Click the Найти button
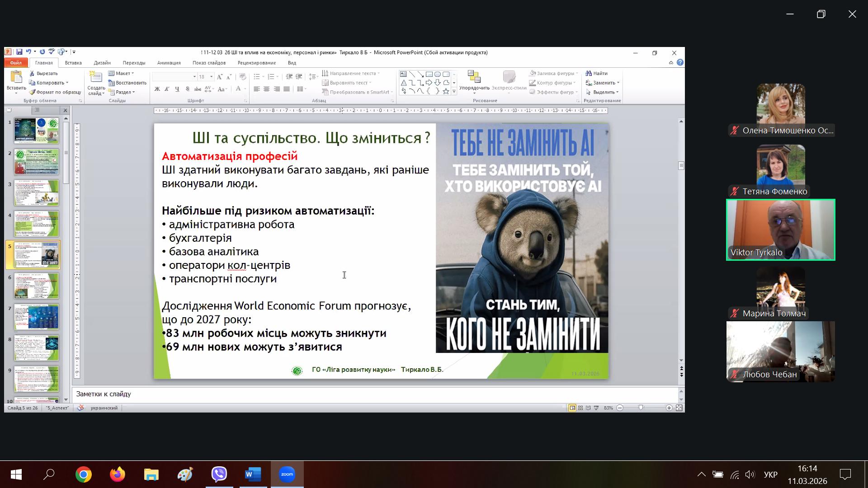The height and width of the screenshot is (488, 868). (x=597, y=73)
